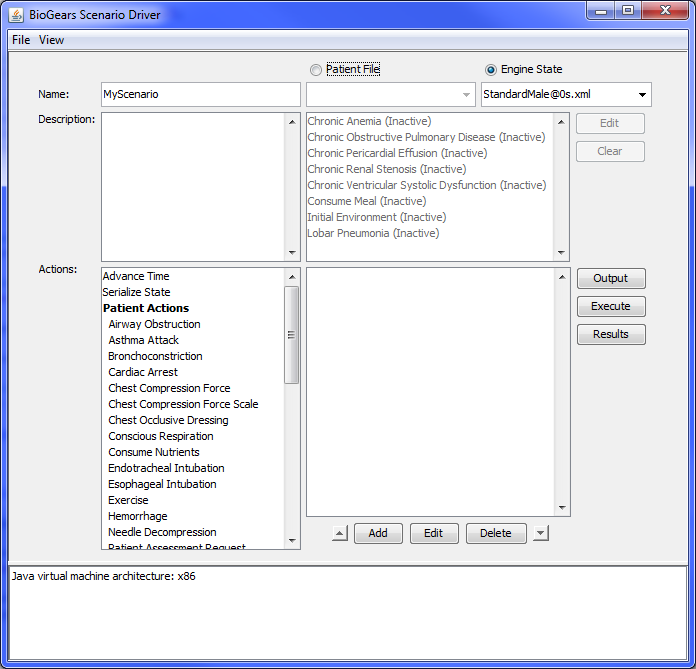The image size is (696, 669).
Task: Select the Engine State radio button
Action: 490,70
